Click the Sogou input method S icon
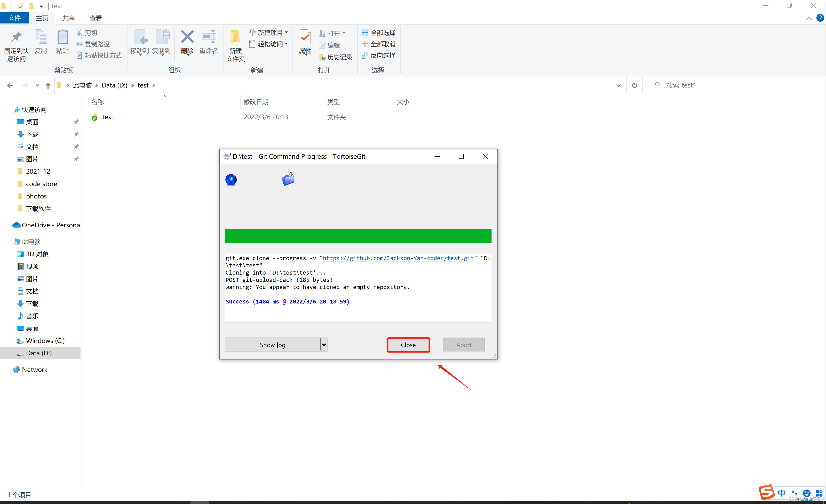This screenshot has width=826, height=504. (766, 492)
